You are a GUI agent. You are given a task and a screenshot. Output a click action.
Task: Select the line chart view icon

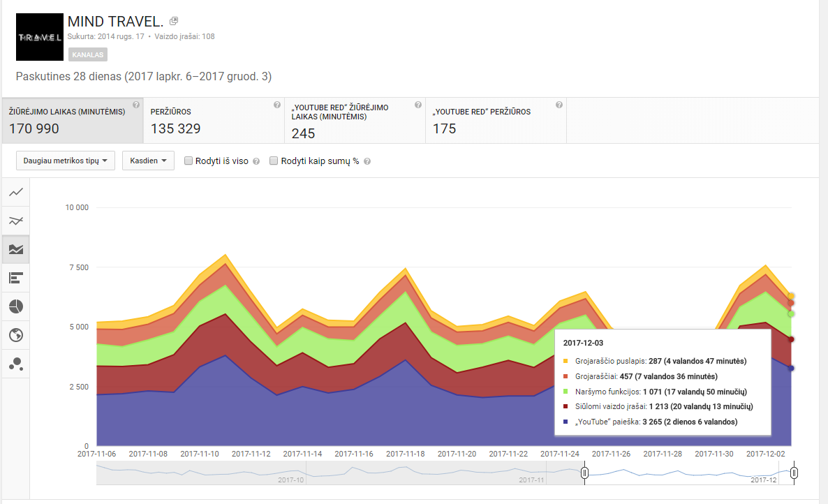(x=16, y=192)
